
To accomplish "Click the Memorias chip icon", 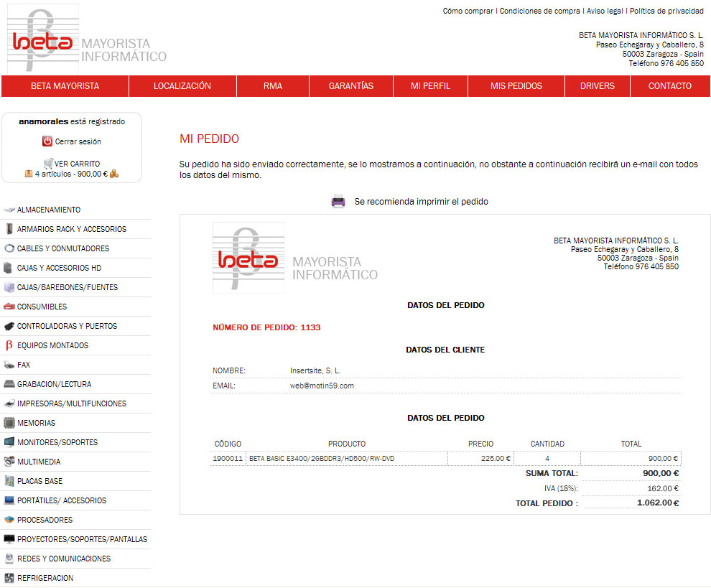I will [x=9, y=423].
